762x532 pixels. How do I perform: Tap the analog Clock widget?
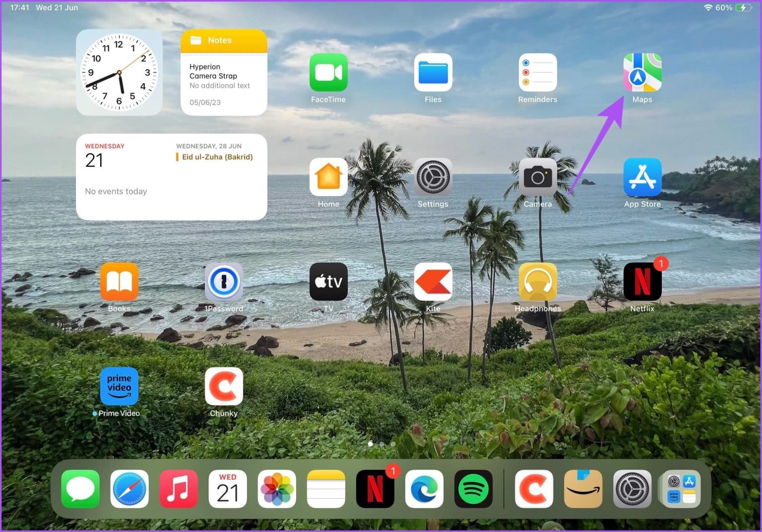click(x=119, y=72)
